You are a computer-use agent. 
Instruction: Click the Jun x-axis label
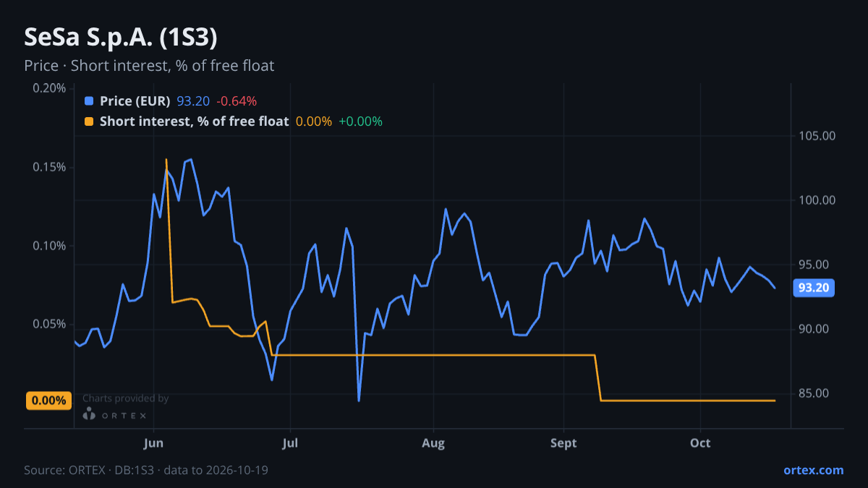[x=153, y=443]
